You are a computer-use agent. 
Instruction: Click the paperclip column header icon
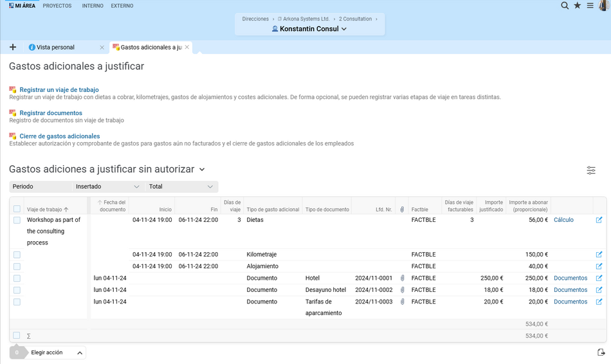coord(402,209)
